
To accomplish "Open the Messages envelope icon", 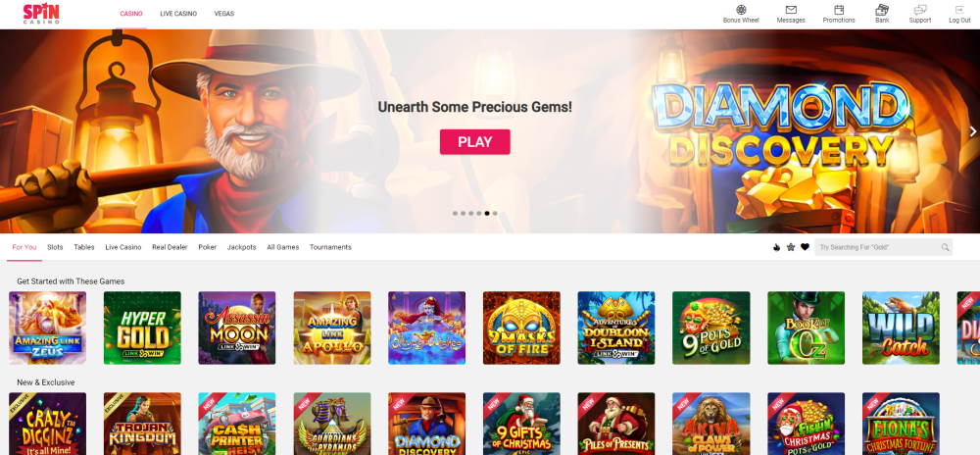I will [791, 10].
